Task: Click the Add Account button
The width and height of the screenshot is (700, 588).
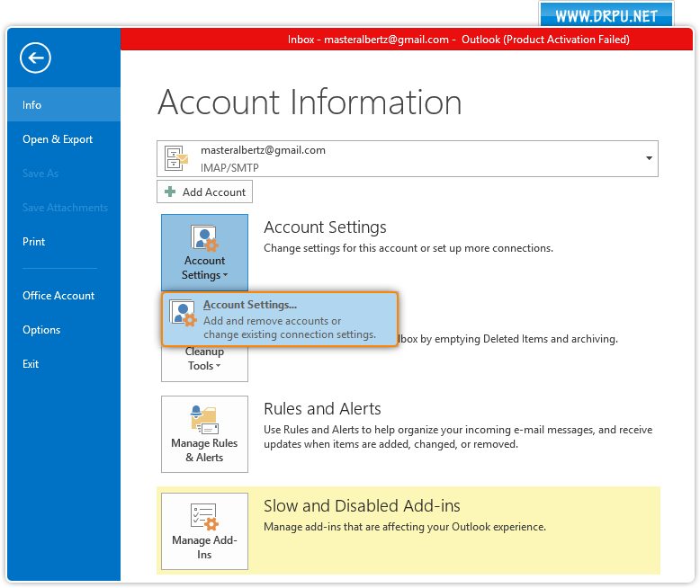Action: (x=204, y=192)
